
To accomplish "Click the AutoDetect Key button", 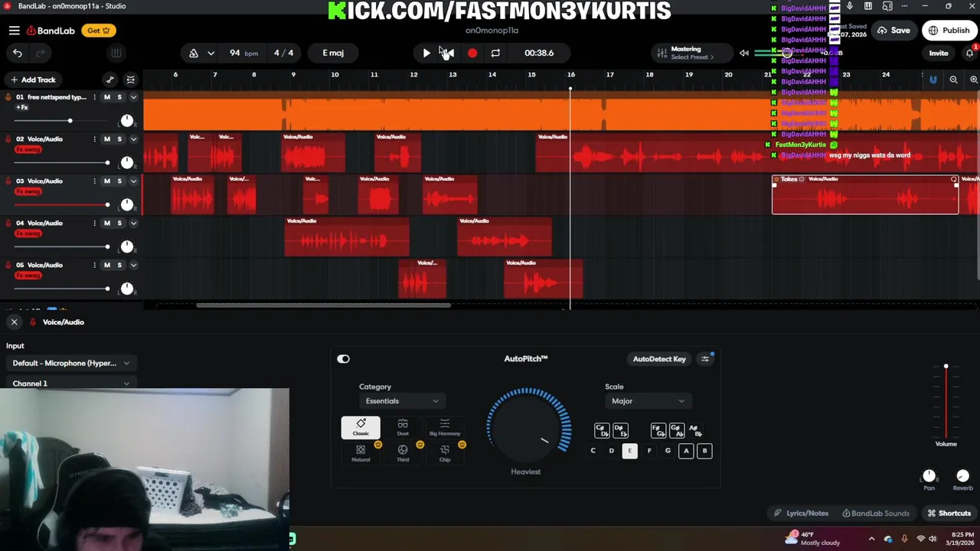I will point(659,359).
